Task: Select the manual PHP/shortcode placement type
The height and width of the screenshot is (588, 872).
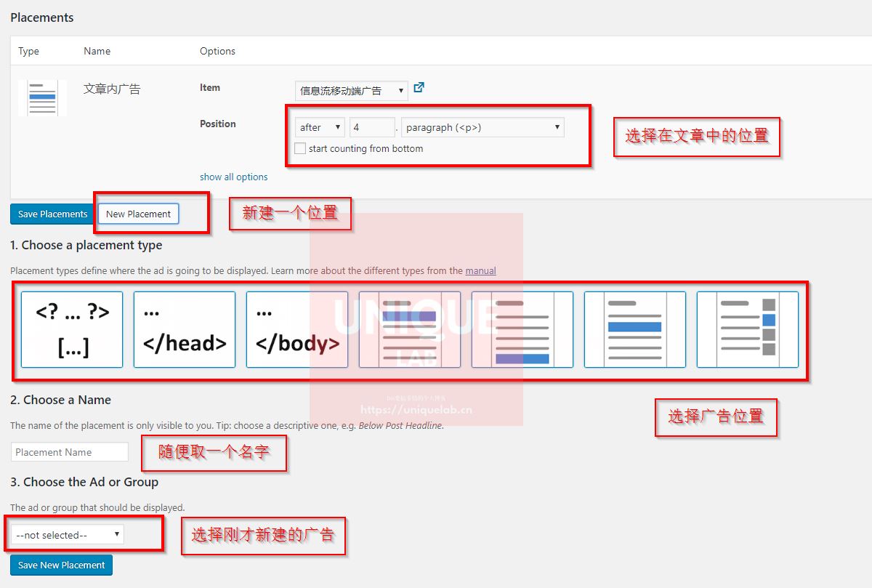Action: (x=72, y=329)
